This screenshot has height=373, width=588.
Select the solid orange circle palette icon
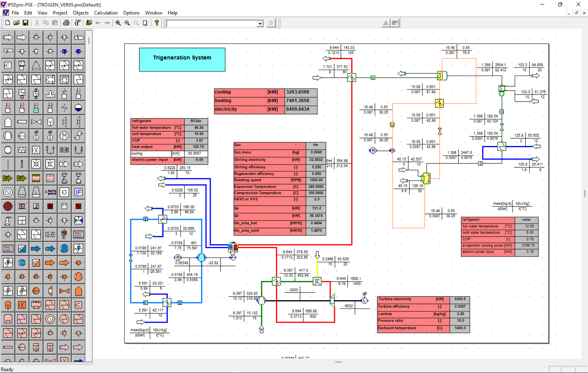pos(78,277)
